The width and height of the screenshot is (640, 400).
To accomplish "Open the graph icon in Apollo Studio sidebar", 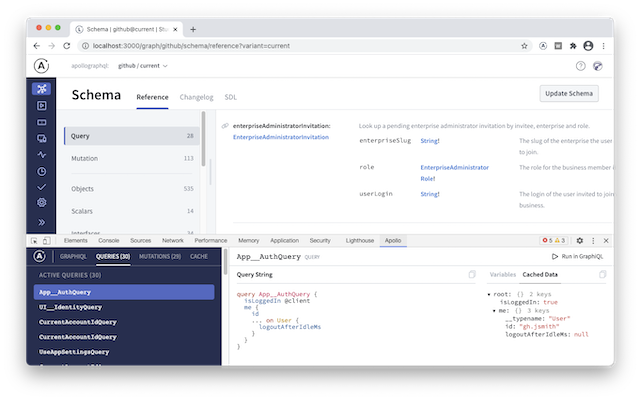I will [x=42, y=89].
